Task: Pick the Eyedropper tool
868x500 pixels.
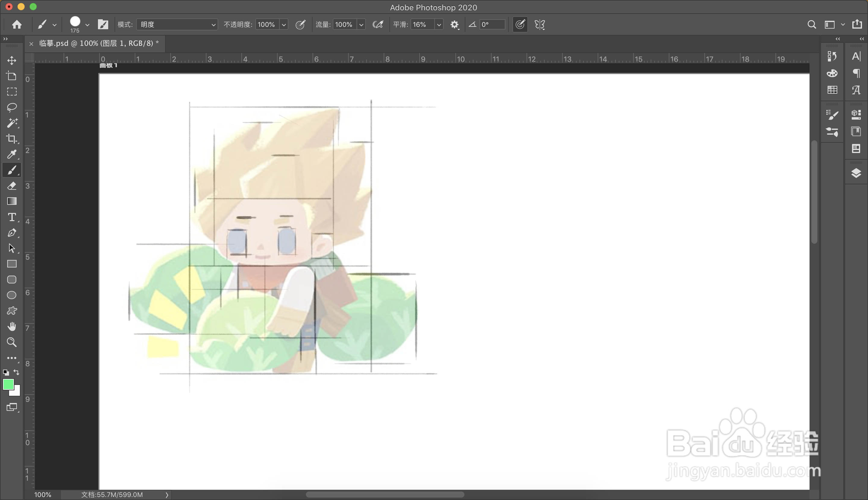Action: (x=12, y=154)
